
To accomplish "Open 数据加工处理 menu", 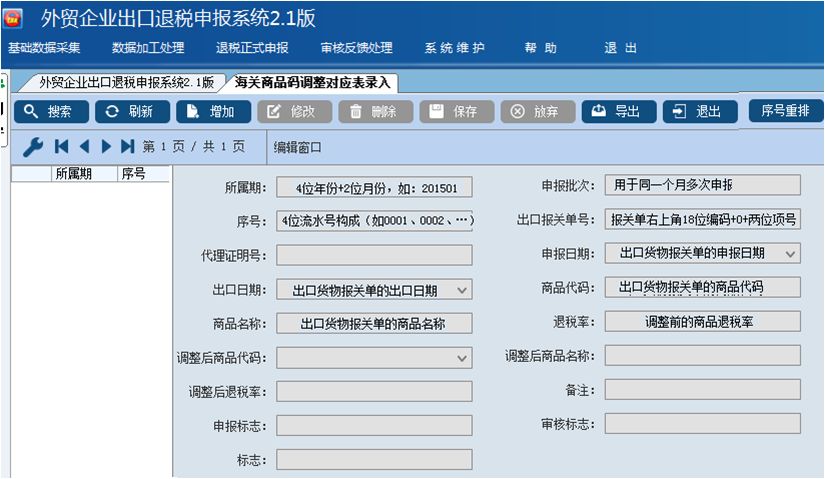I will tap(148, 48).
